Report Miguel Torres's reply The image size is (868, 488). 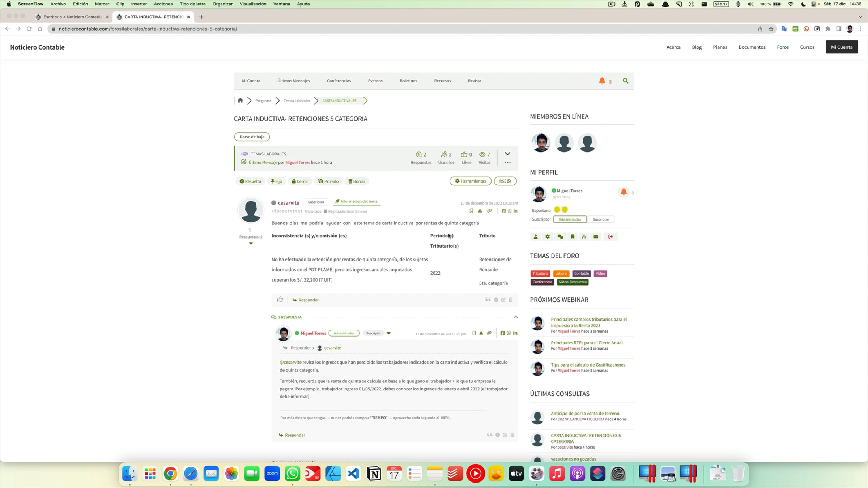(481, 333)
